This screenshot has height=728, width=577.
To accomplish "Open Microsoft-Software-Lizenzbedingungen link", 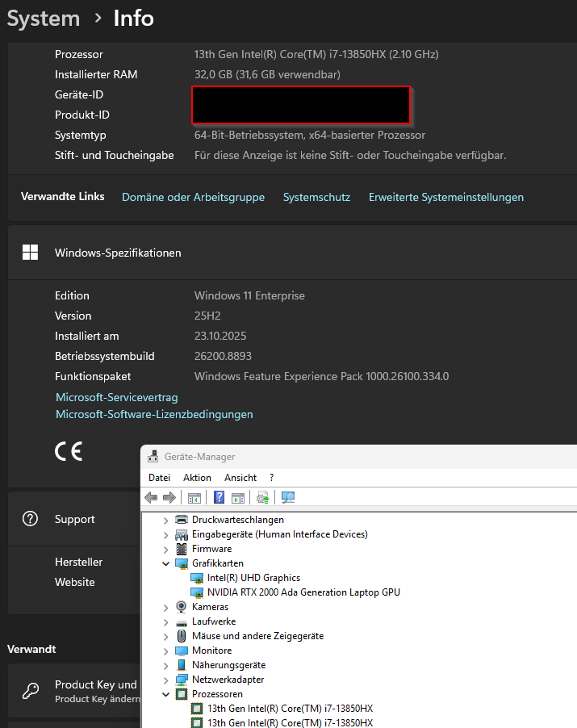I will click(154, 414).
